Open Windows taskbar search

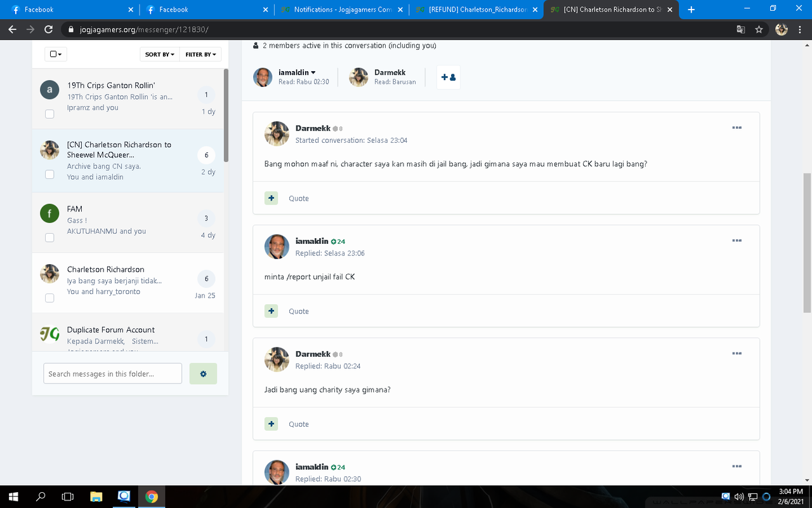tap(41, 497)
